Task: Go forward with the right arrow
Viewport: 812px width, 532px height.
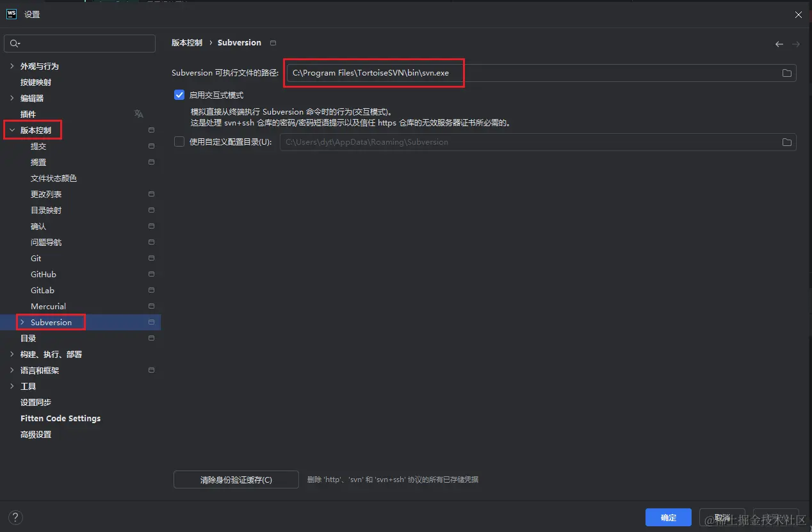Action: pos(796,44)
